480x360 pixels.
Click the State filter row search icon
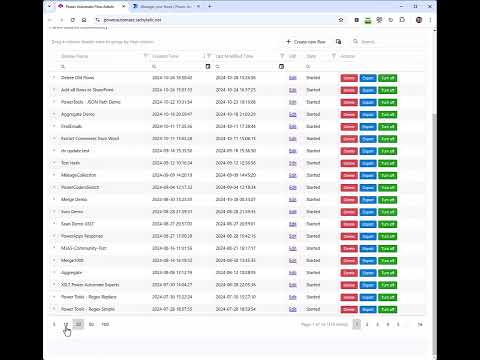pos(308,67)
